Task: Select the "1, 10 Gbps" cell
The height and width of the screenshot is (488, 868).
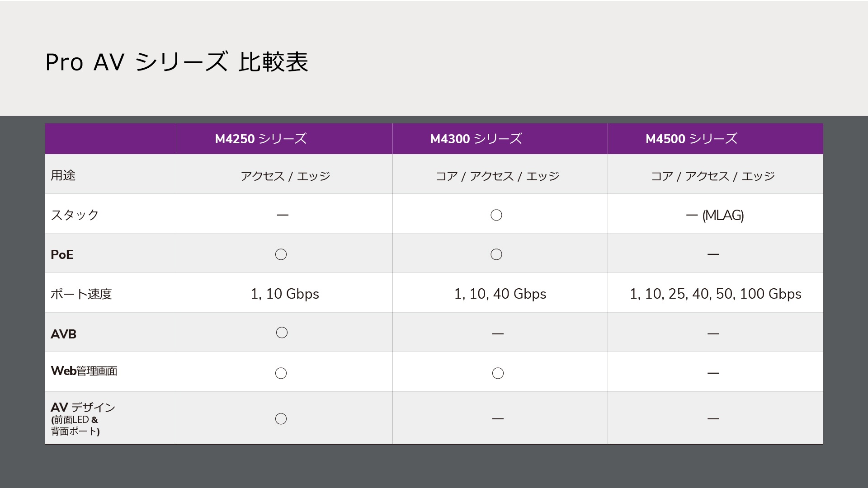Action: 285,294
